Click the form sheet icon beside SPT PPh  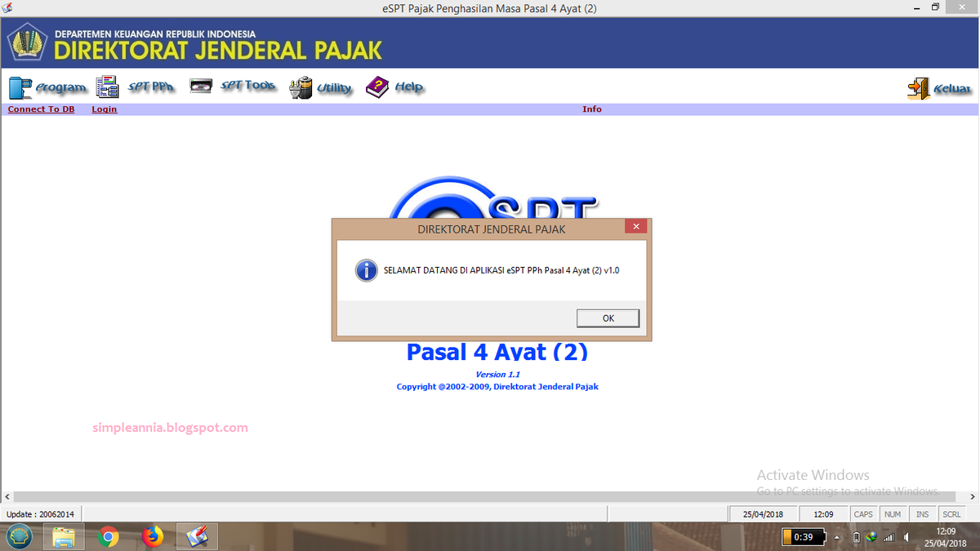107,87
